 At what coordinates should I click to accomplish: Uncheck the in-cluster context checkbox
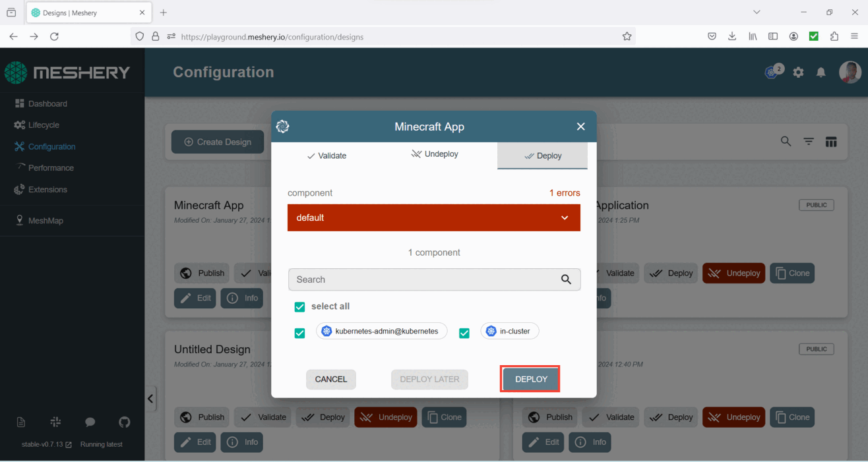point(464,333)
